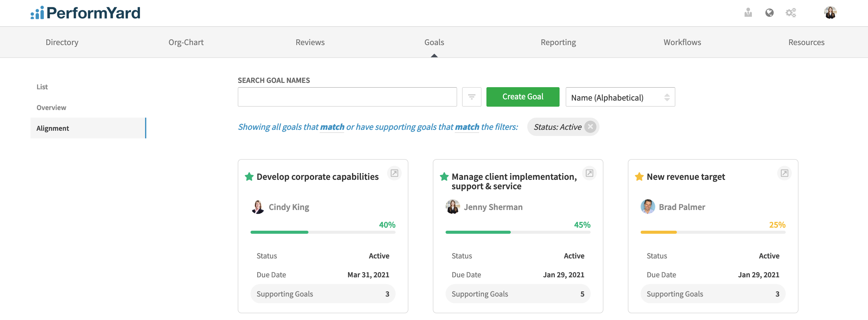The width and height of the screenshot is (868, 320).
Task: Click the 40% progress bar for Cindy King
Action: [323, 233]
